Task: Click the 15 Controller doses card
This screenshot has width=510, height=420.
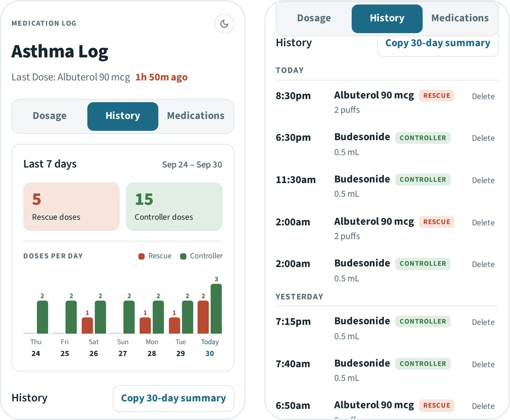Action: pyautogui.click(x=174, y=207)
